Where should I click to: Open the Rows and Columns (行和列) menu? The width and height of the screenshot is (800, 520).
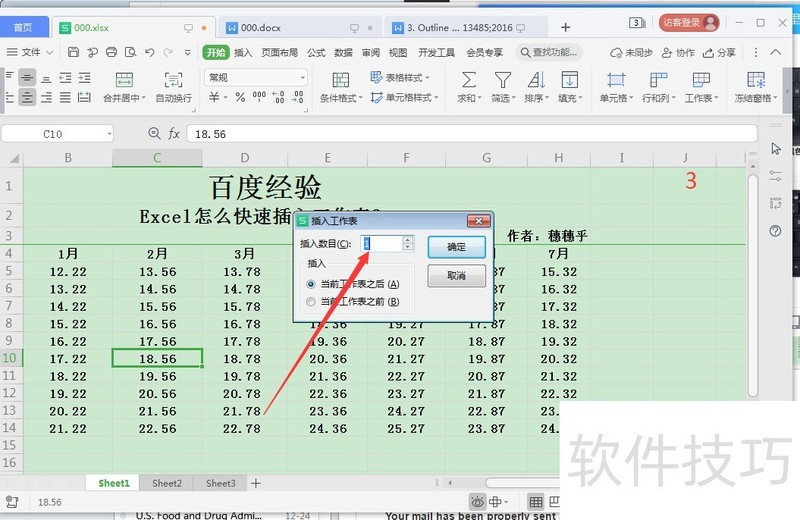click(658, 87)
